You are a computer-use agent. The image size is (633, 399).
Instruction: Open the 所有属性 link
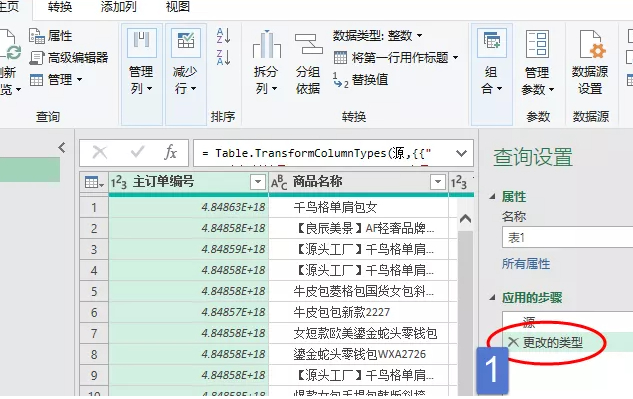(526, 264)
